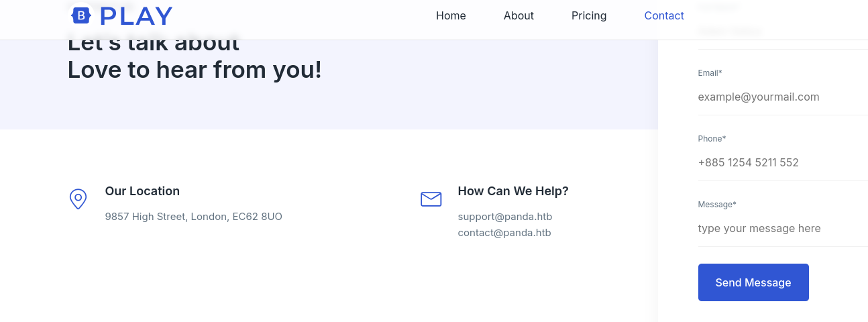Viewport: 868px width, 322px height.
Task: Click the envelope mail icon
Action: click(x=431, y=199)
